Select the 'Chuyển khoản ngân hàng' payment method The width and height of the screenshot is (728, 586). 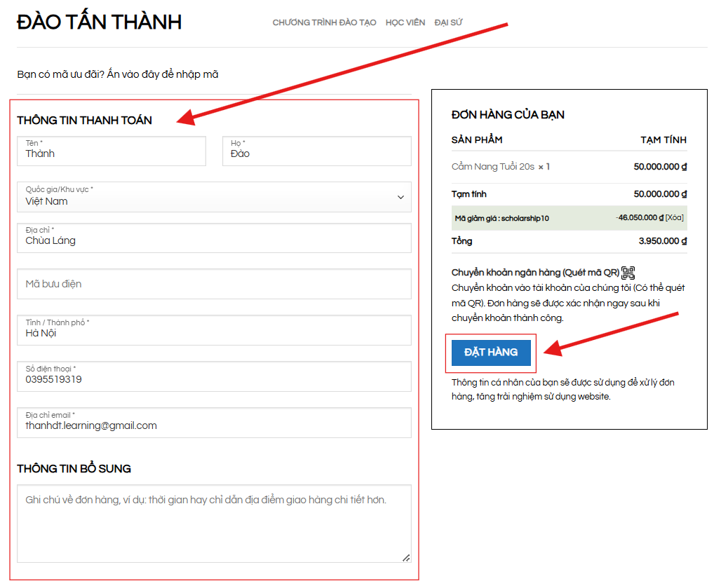[535, 273]
